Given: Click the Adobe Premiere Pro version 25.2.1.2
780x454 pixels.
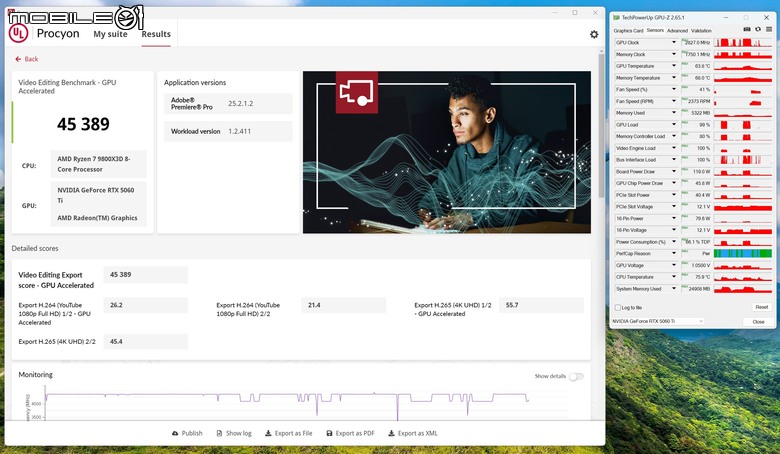Looking at the screenshot, I should pos(241,103).
